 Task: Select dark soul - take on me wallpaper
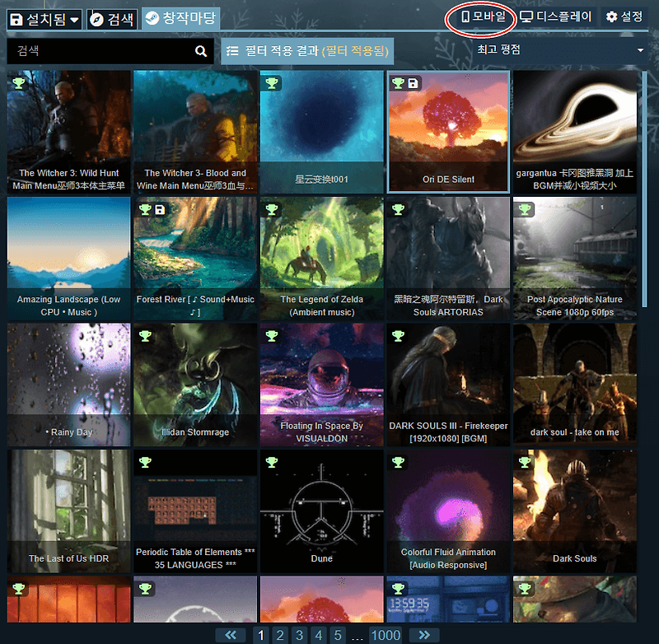click(x=575, y=385)
